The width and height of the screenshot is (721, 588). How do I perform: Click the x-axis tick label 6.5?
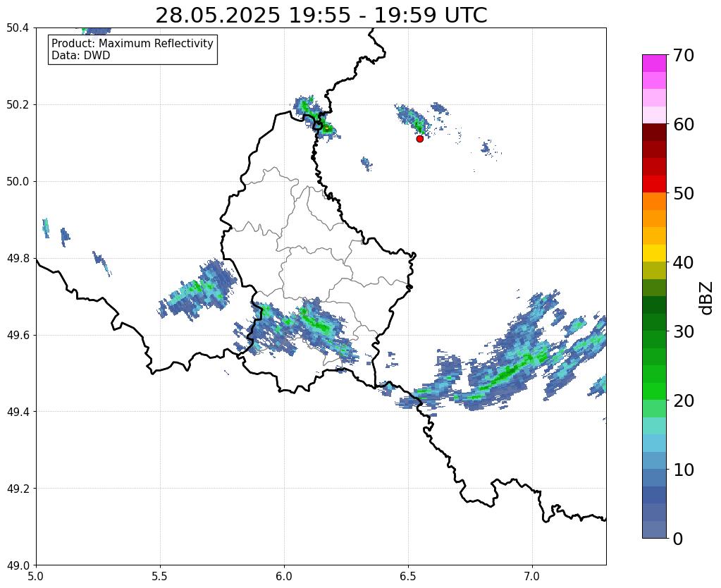coord(408,576)
